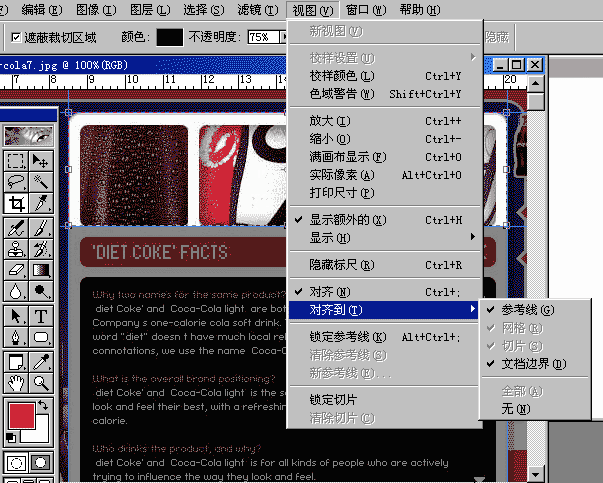Select the Notes tool

16,362
